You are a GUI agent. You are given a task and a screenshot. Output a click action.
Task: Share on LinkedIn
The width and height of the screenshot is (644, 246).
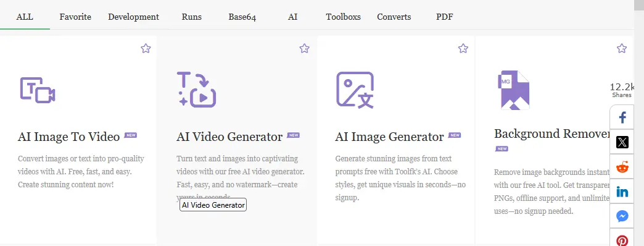coord(622,192)
